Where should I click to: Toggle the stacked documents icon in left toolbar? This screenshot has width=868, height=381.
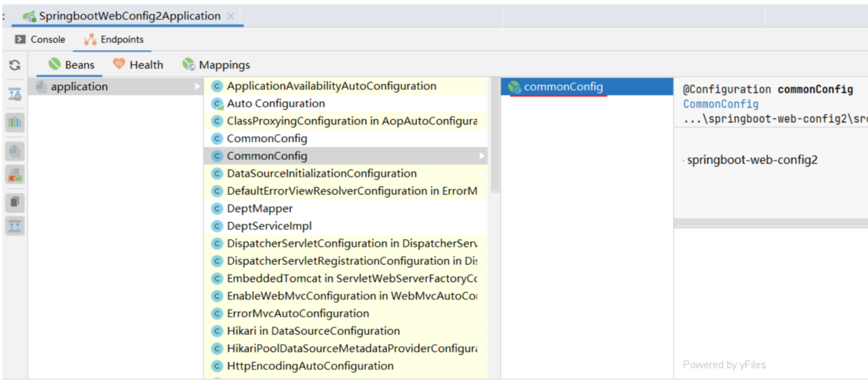(14, 151)
